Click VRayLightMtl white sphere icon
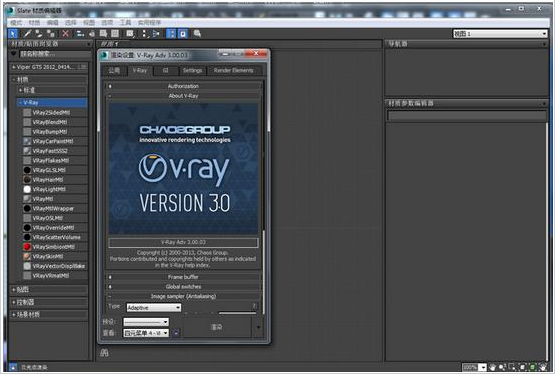Image resolution: width=555 pixels, height=375 pixels. [x=27, y=189]
